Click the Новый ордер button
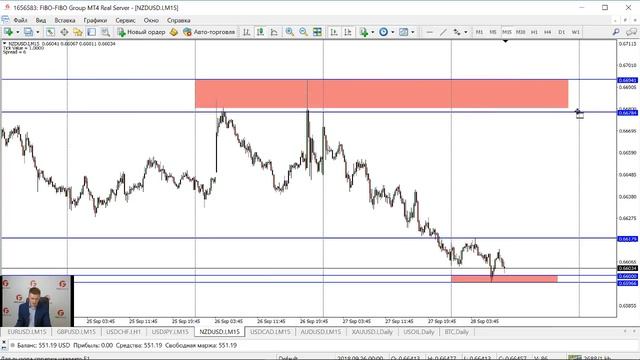The image size is (640, 360). (x=141, y=32)
